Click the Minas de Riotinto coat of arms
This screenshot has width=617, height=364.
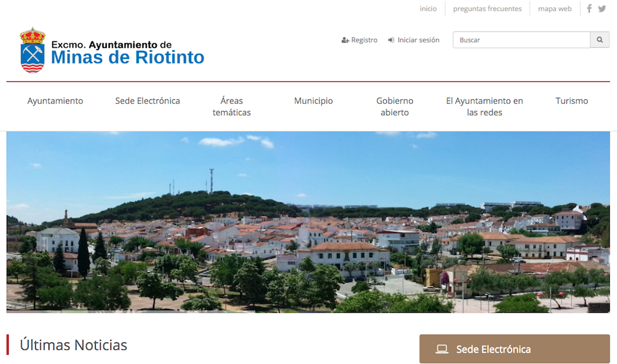tap(32, 50)
